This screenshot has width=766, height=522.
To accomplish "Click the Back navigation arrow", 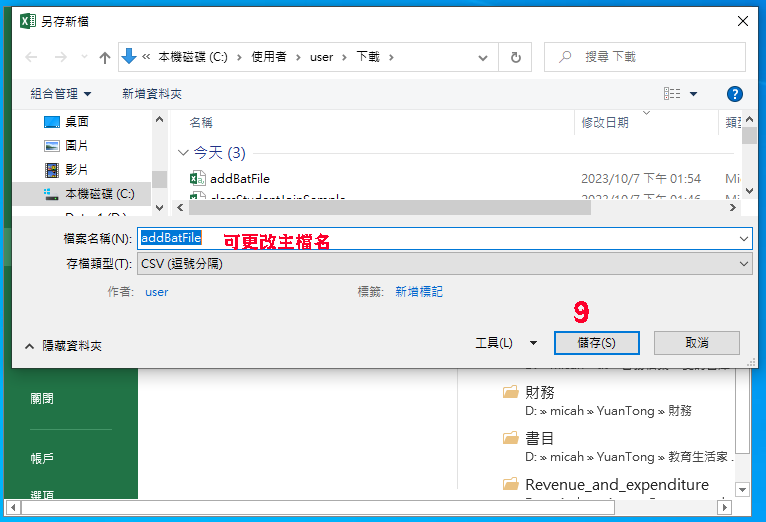I will coord(31,57).
